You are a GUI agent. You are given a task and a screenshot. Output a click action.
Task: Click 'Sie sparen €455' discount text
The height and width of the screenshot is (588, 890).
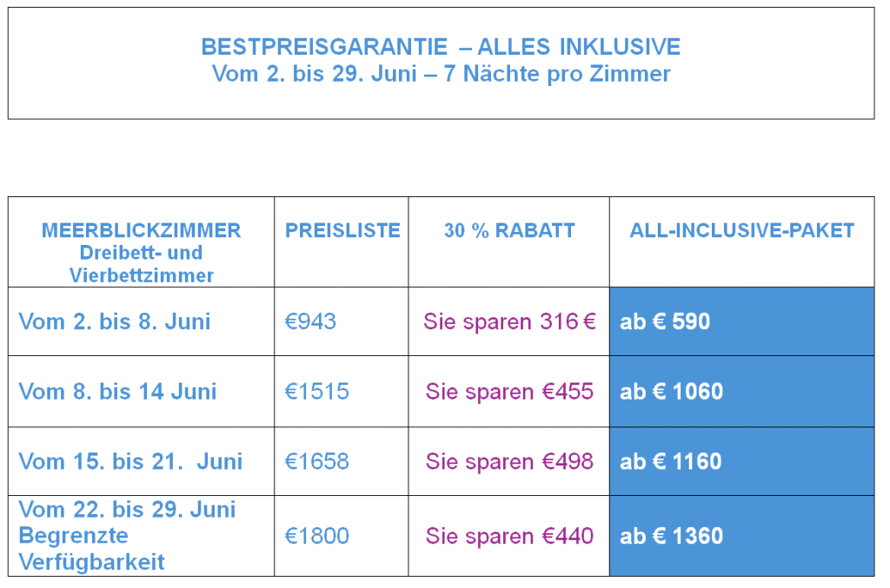click(509, 392)
